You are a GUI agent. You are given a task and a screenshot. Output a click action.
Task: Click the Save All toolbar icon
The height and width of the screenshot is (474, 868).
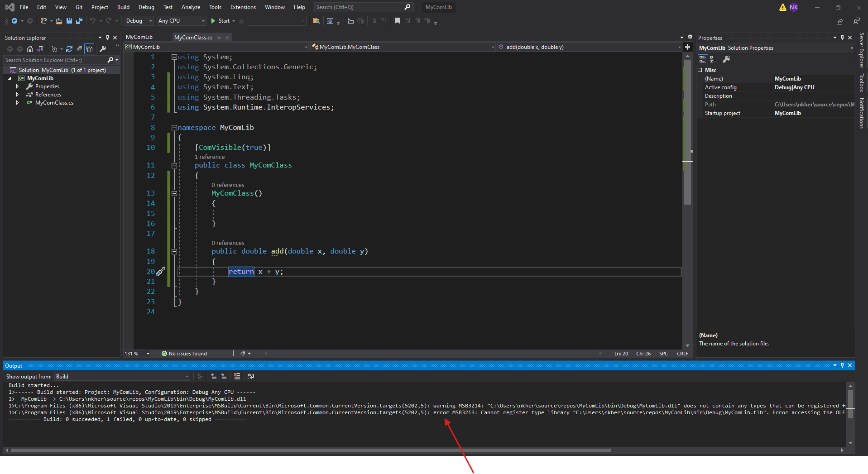click(79, 21)
